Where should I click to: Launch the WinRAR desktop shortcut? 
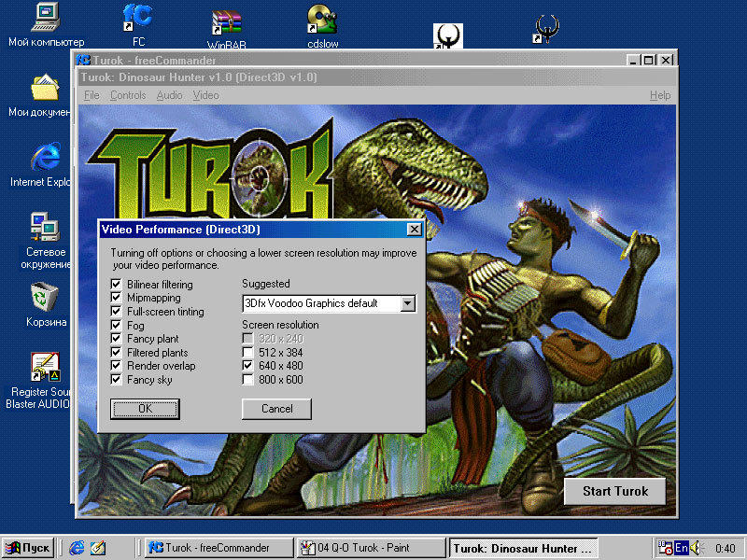point(225,22)
